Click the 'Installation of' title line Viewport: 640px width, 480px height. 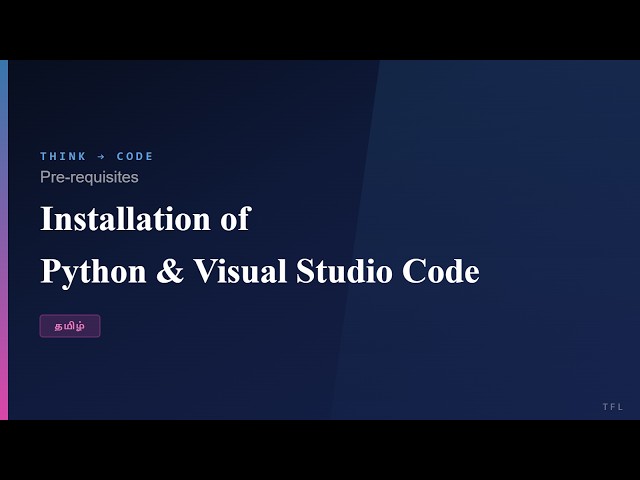(x=145, y=219)
